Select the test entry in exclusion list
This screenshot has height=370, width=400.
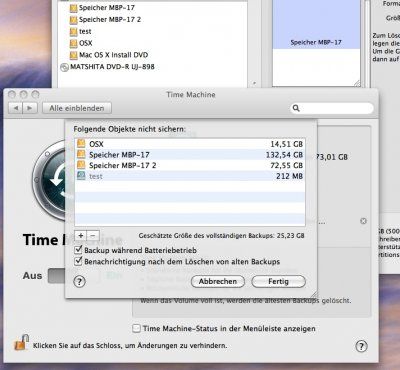click(x=190, y=176)
